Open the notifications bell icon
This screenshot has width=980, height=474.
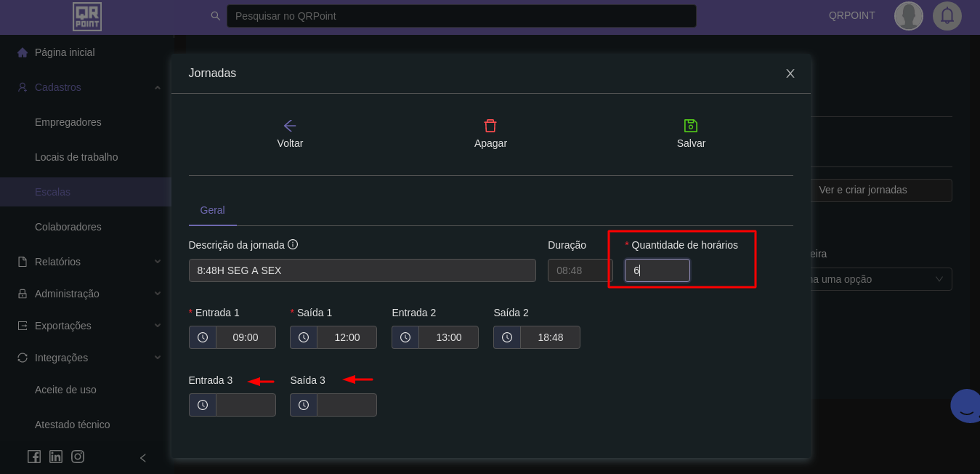pos(947,16)
